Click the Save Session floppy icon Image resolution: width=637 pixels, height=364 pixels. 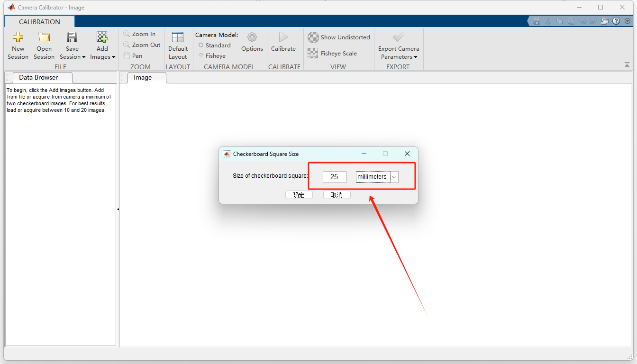[x=72, y=37]
